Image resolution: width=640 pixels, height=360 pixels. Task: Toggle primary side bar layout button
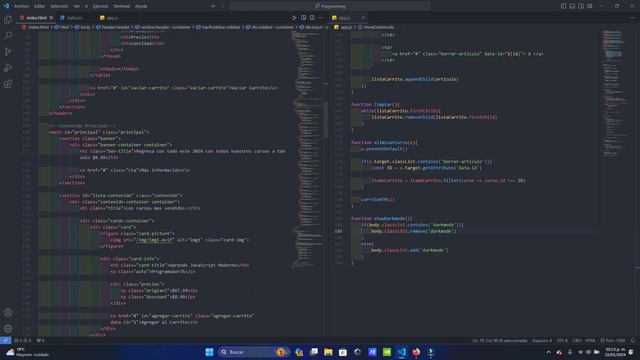click(x=564, y=6)
